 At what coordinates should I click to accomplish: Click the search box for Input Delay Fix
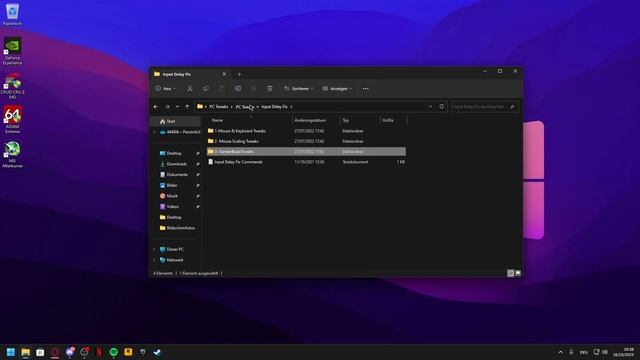point(485,107)
